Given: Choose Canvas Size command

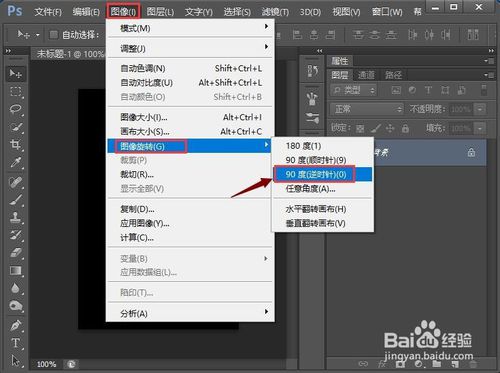Looking at the screenshot, I should [x=190, y=131].
